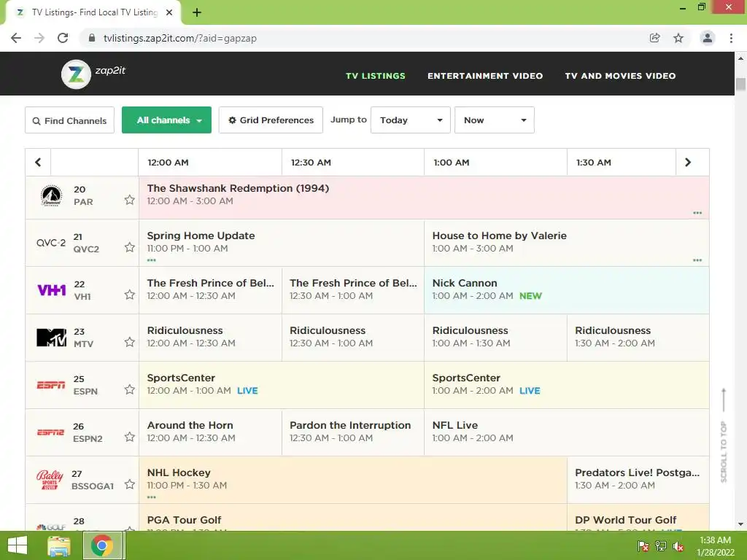Click the Scroll to Top control

[724, 435]
